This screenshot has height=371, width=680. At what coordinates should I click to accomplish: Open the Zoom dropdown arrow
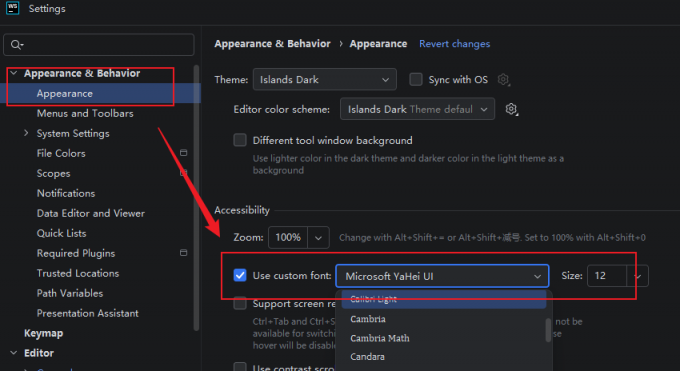click(x=318, y=238)
